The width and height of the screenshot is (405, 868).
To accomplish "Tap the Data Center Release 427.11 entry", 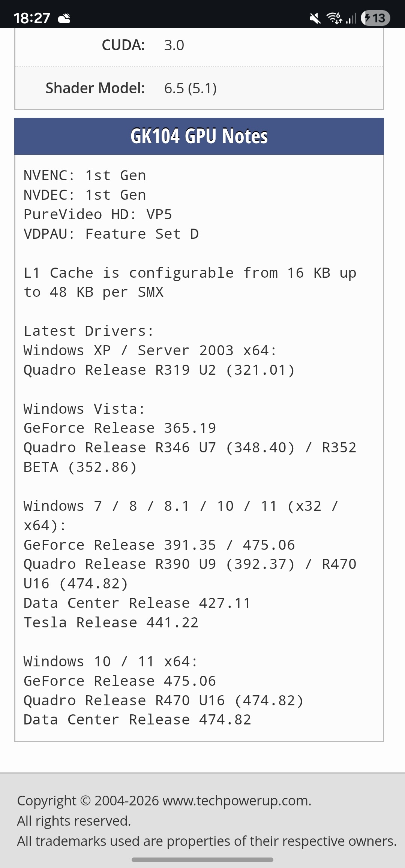I will (137, 603).
